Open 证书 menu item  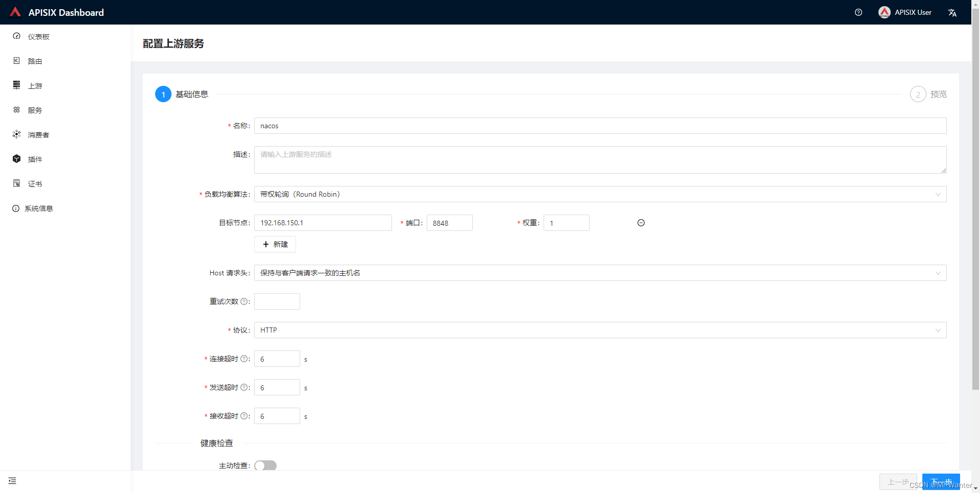65,184
